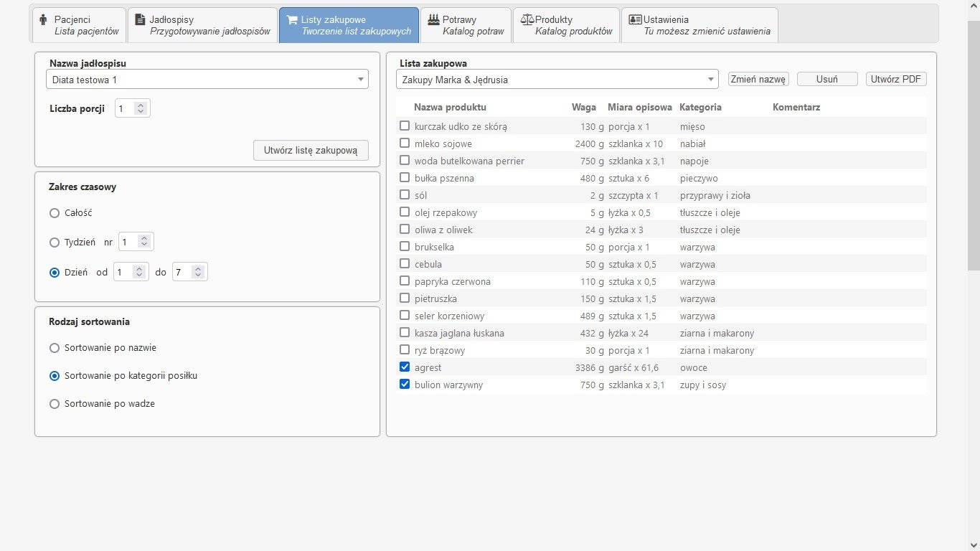Click the Miara opisowa column header

pos(640,107)
